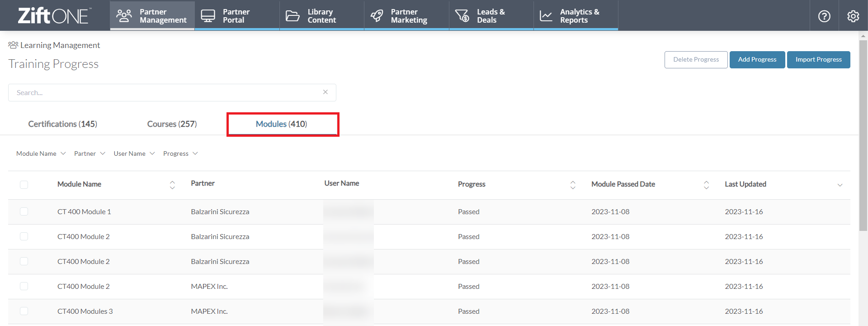Image resolution: width=868 pixels, height=326 pixels.
Task: Click the Training Progress page title
Action: (53, 64)
